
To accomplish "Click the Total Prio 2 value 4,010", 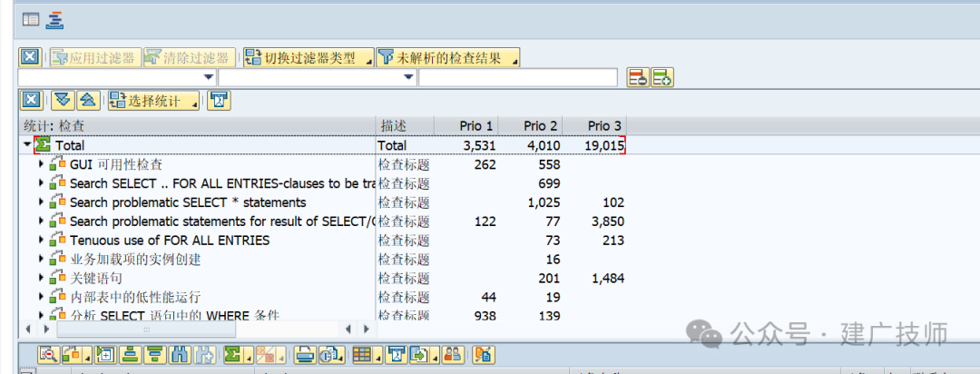I will pyautogui.click(x=544, y=146).
